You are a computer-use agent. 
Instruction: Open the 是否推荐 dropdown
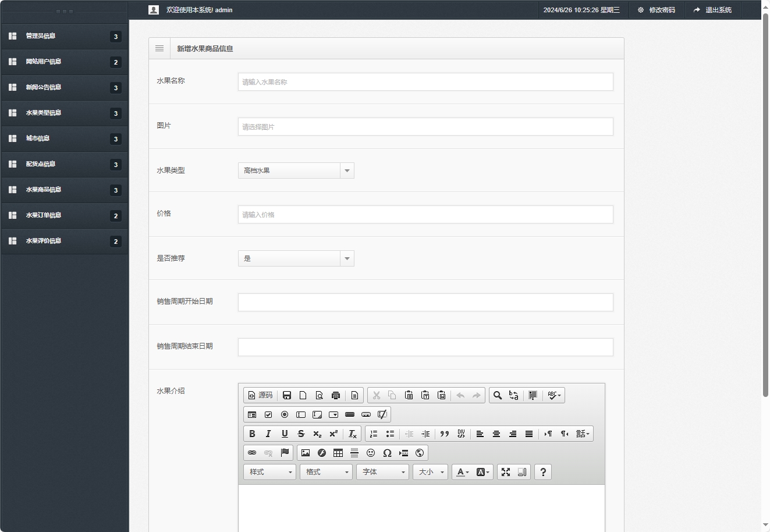[x=296, y=258]
